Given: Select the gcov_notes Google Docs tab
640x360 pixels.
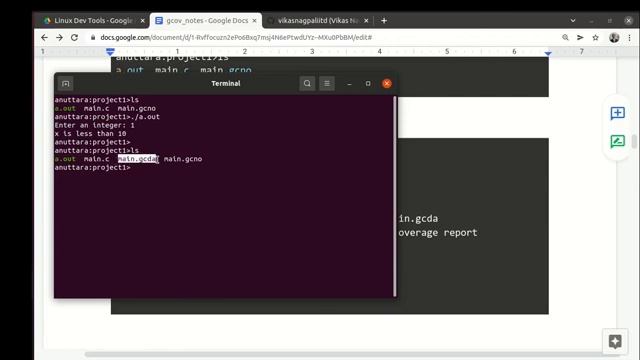Looking at the screenshot, I should tap(206, 20).
